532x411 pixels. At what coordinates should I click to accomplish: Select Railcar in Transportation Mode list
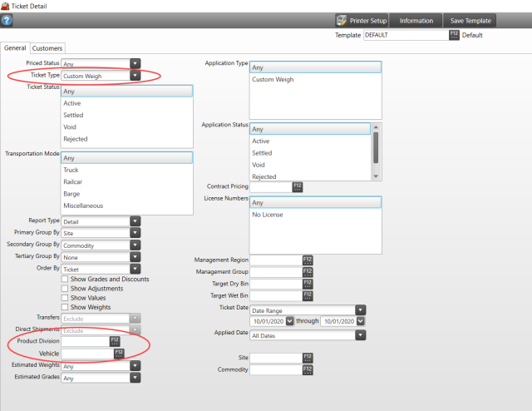tap(73, 181)
